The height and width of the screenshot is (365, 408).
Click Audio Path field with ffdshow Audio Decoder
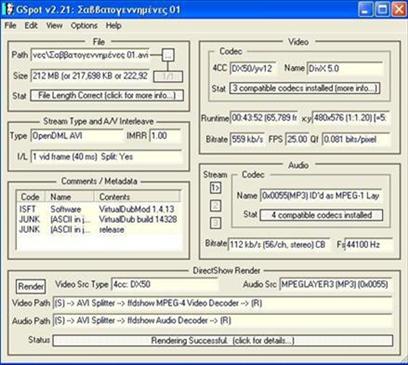(222, 321)
